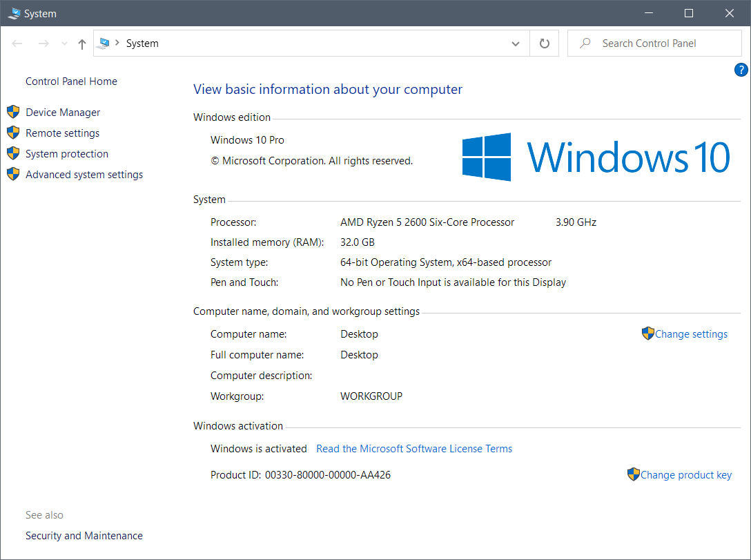Click the Windows is activated text
Viewport: 751px width, 560px height.
point(259,449)
